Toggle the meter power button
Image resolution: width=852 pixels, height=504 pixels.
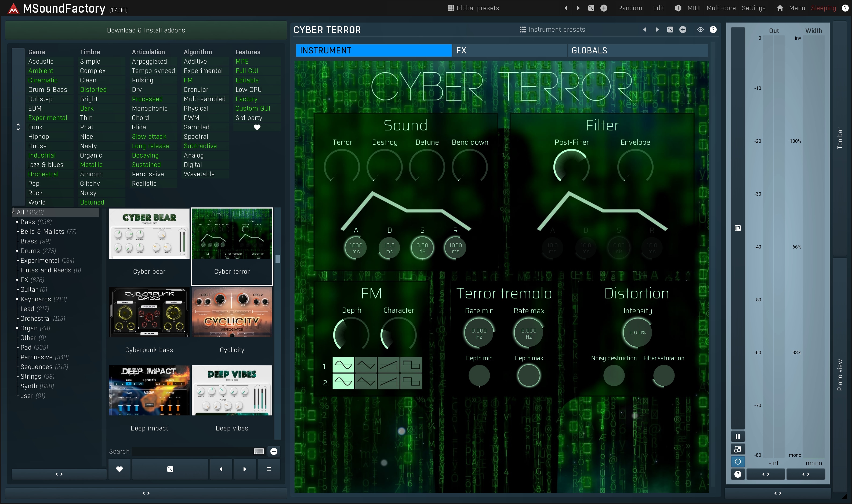[x=738, y=462]
